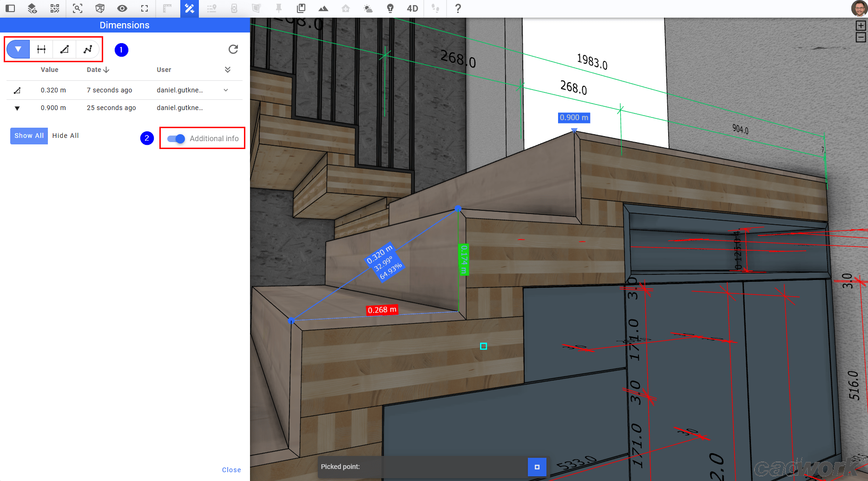
Task: Select the single point measurement tool
Action: (17, 49)
